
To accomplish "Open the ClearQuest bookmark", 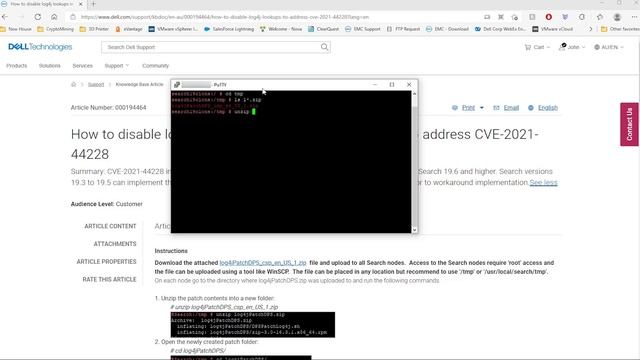I will click(x=323, y=29).
